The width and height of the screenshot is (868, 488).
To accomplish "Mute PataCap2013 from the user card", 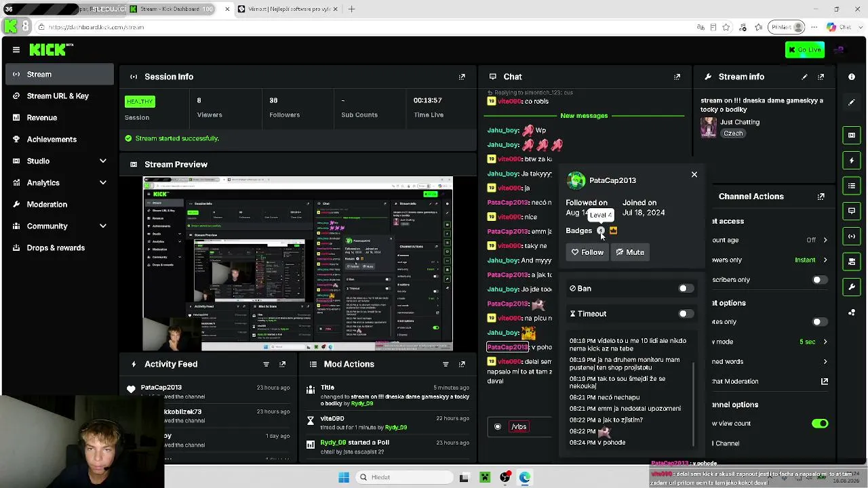I will click(x=630, y=252).
